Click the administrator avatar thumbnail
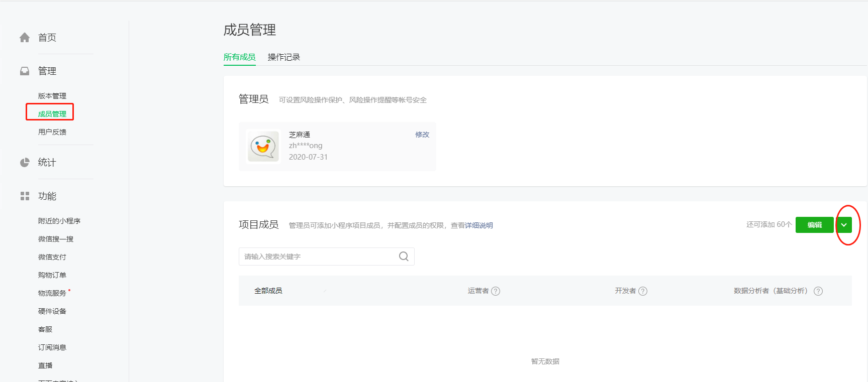Image resolution: width=868 pixels, height=382 pixels. pyautogui.click(x=263, y=147)
